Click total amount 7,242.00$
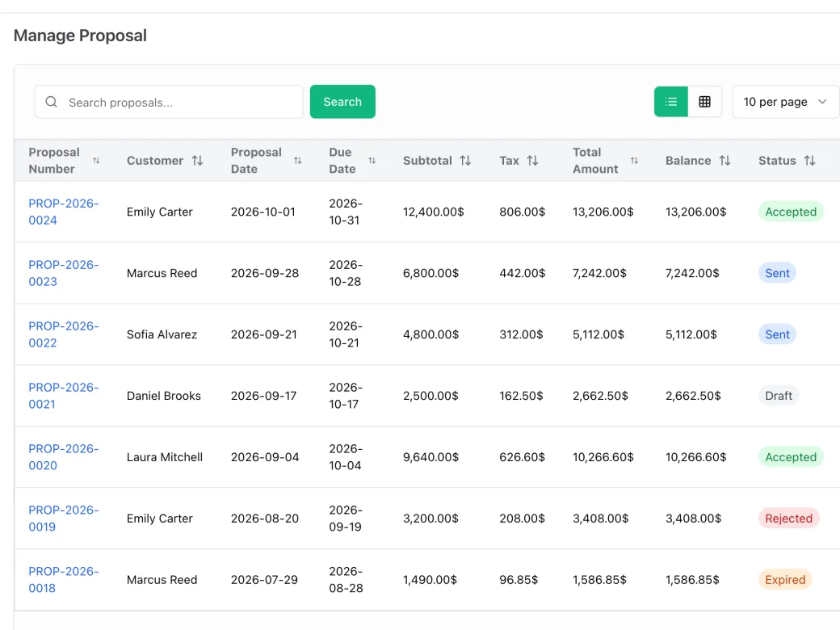 599,273
